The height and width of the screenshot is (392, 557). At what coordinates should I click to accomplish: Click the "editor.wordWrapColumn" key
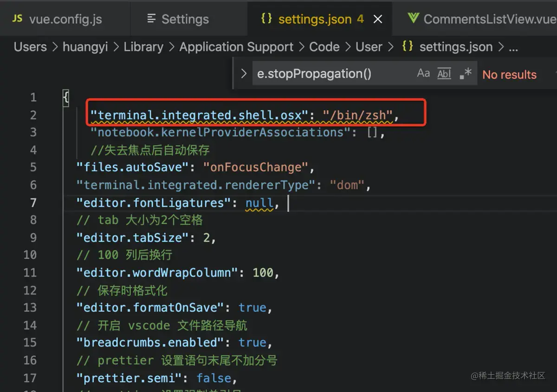(157, 273)
